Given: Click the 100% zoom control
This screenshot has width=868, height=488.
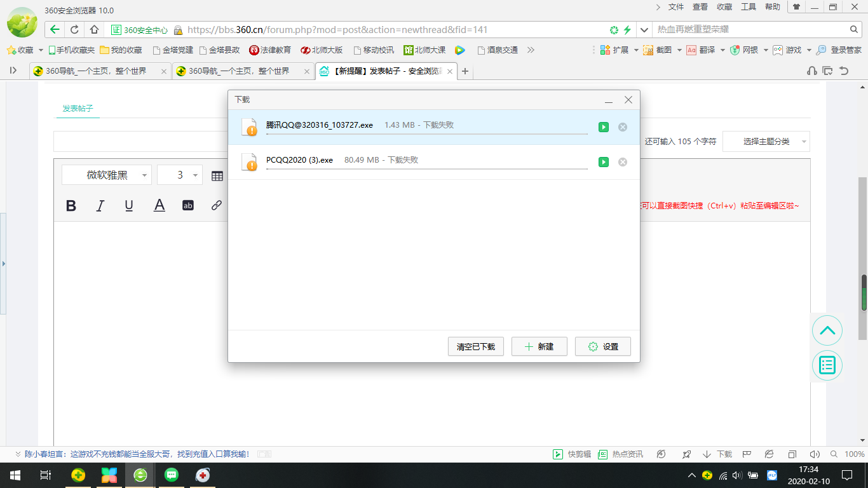Looking at the screenshot, I should pos(848,454).
